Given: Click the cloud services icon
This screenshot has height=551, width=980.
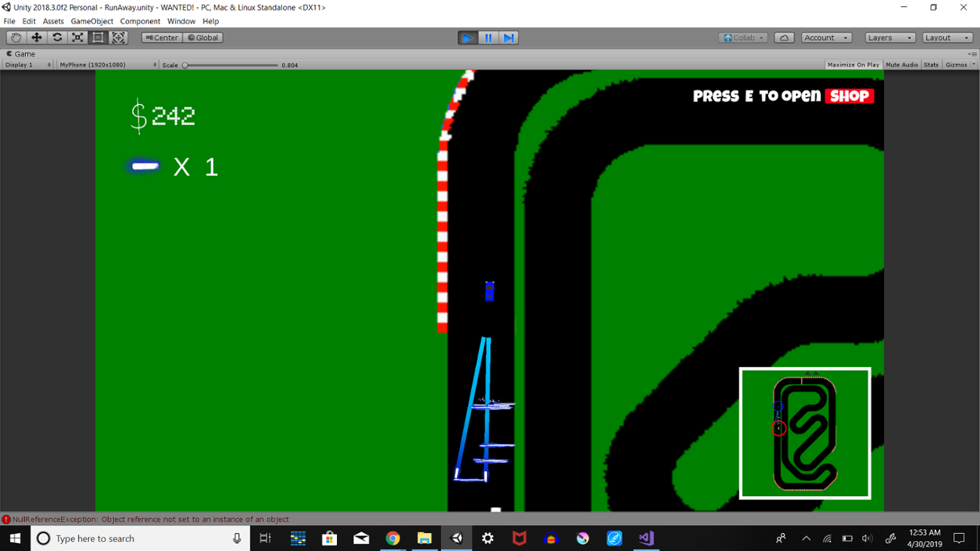Looking at the screenshot, I should click(x=784, y=38).
